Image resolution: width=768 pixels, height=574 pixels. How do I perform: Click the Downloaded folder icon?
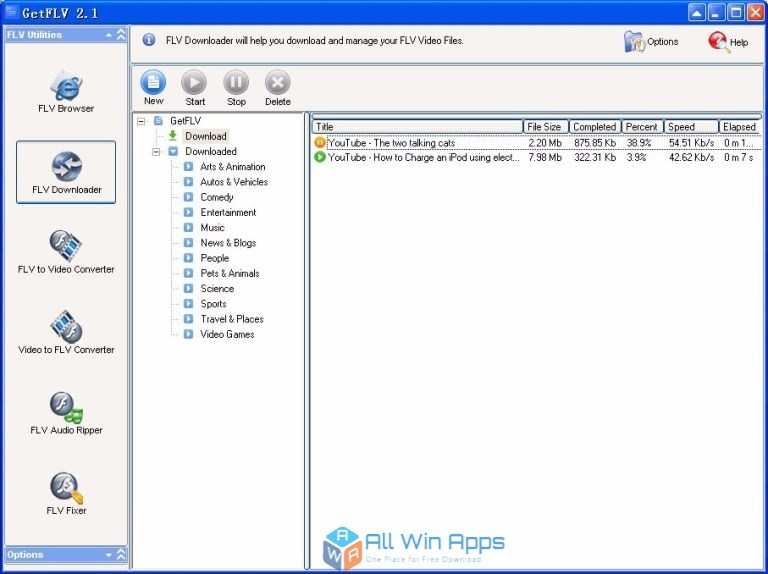tap(173, 151)
